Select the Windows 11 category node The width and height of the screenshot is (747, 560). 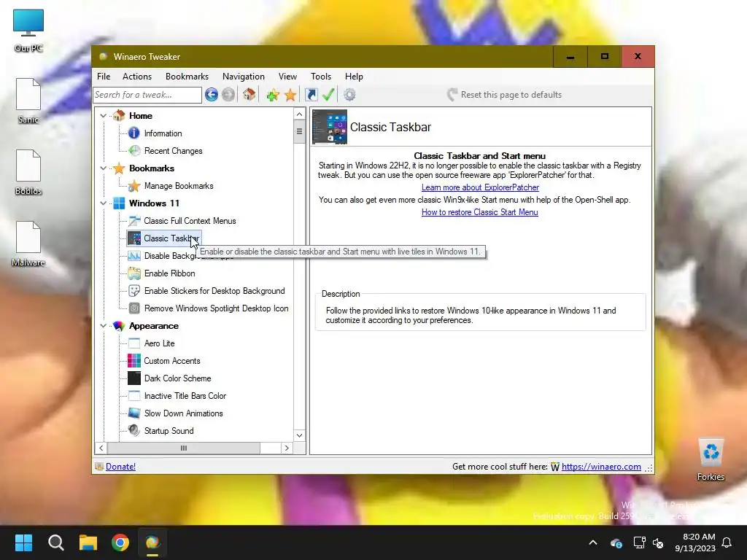click(154, 203)
